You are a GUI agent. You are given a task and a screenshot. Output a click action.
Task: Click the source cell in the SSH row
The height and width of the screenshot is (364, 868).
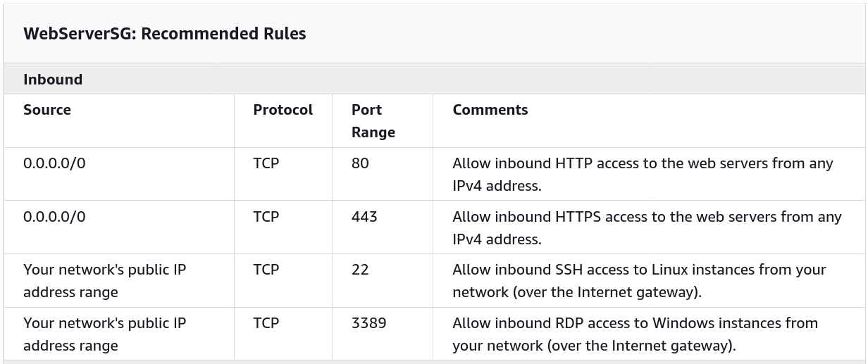104,280
